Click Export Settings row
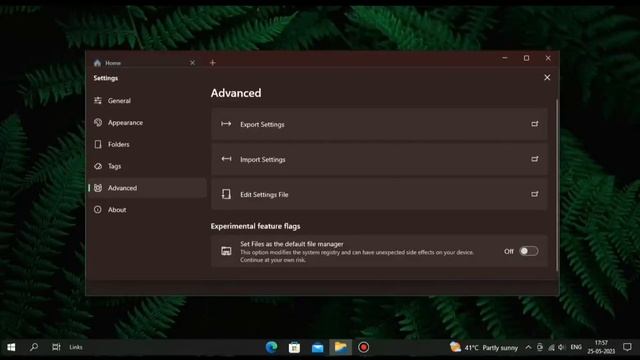This screenshot has width=640, height=360. pyautogui.click(x=379, y=124)
